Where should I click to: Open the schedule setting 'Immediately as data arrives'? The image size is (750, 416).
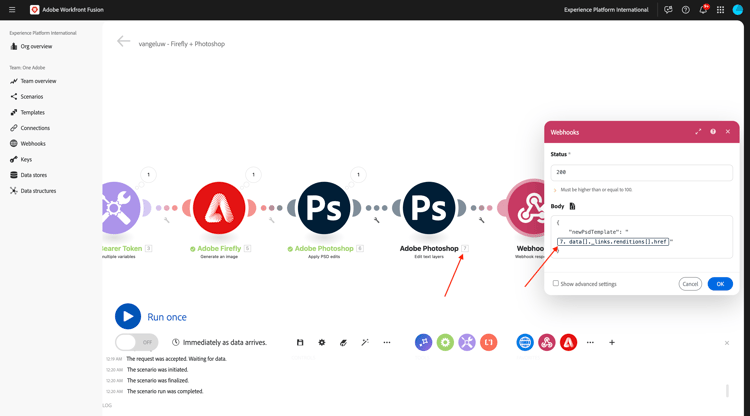[x=220, y=342]
